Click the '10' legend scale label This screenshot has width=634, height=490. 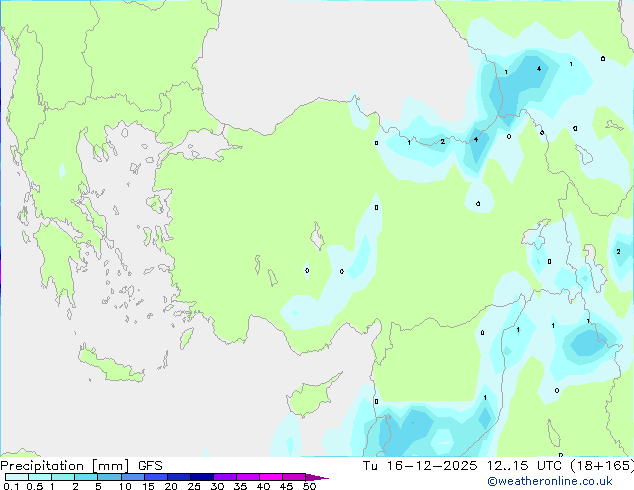[x=125, y=486]
